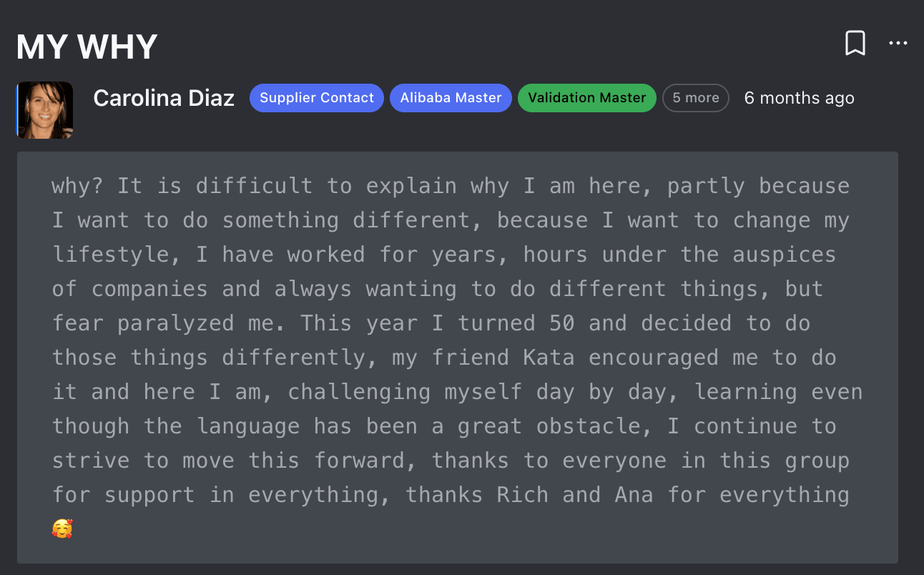Click the smiling hearts emoji in post
Viewport: 924px width, 575px height.
click(x=62, y=529)
